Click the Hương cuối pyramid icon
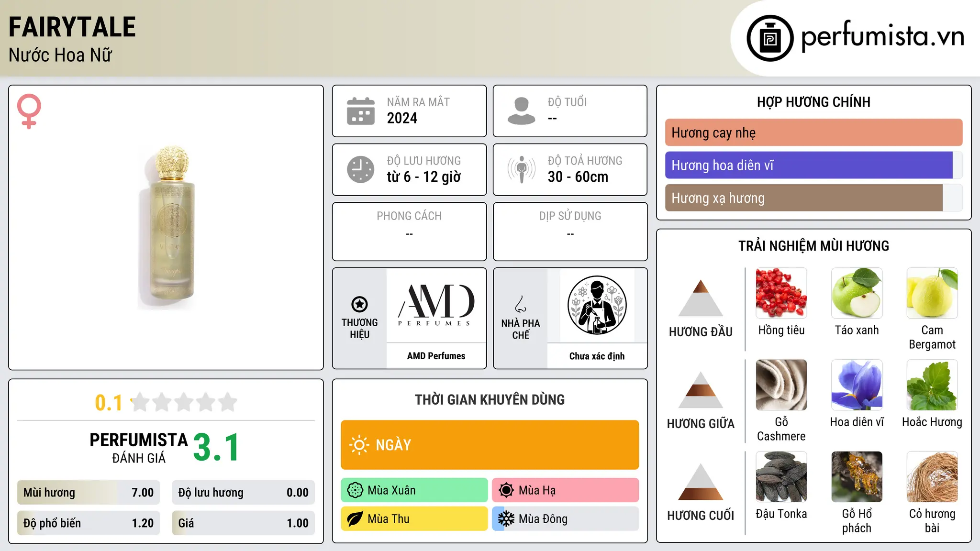Image resolution: width=980 pixels, height=551 pixels. (701, 482)
